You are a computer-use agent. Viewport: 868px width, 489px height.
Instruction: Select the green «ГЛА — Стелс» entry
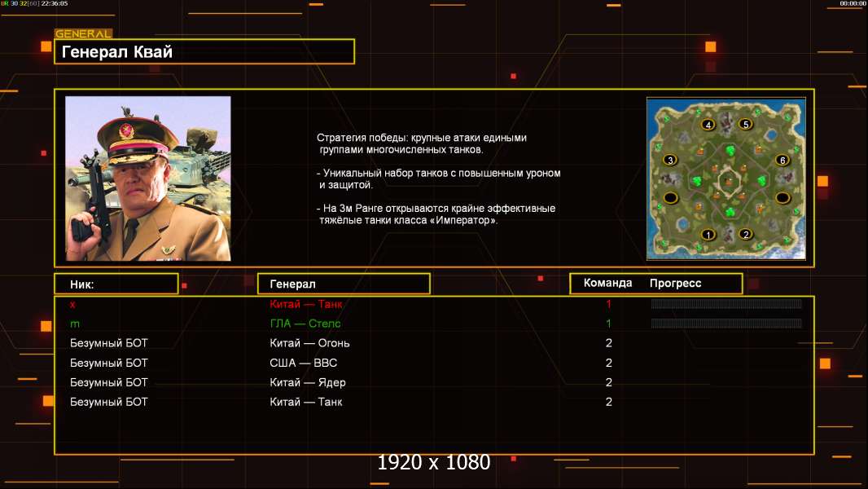tap(305, 324)
